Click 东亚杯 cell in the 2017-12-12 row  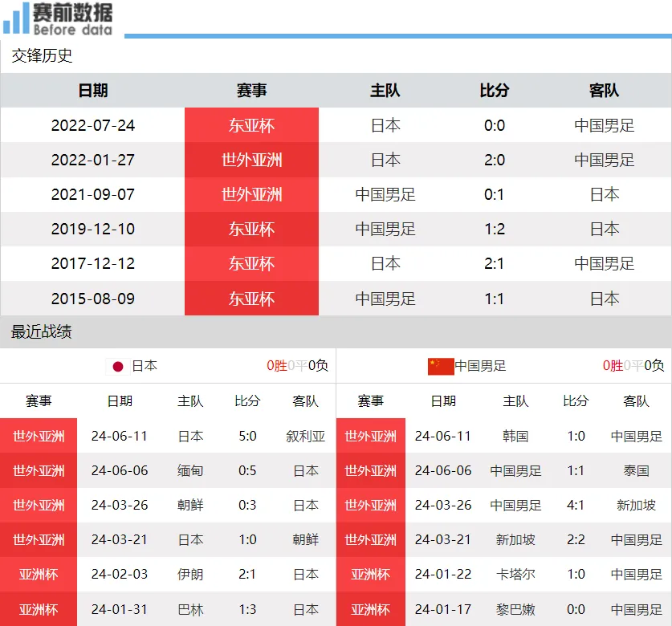tap(251, 263)
